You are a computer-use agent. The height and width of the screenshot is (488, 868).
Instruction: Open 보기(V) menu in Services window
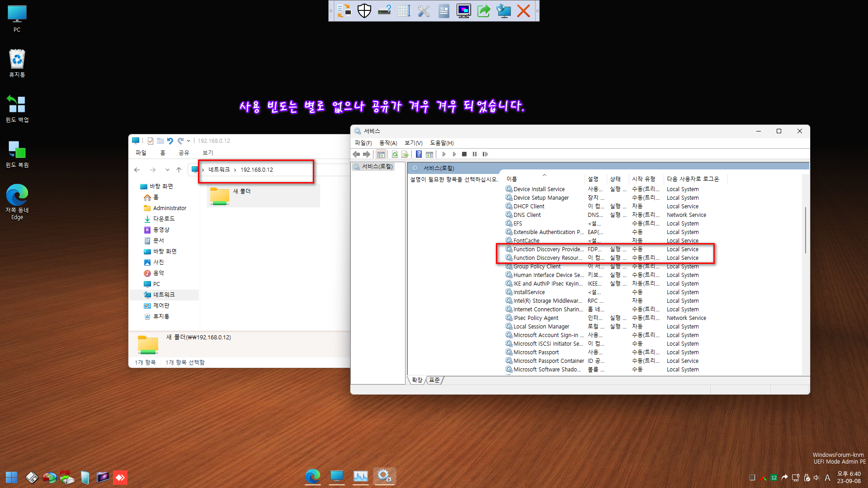(414, 143)
